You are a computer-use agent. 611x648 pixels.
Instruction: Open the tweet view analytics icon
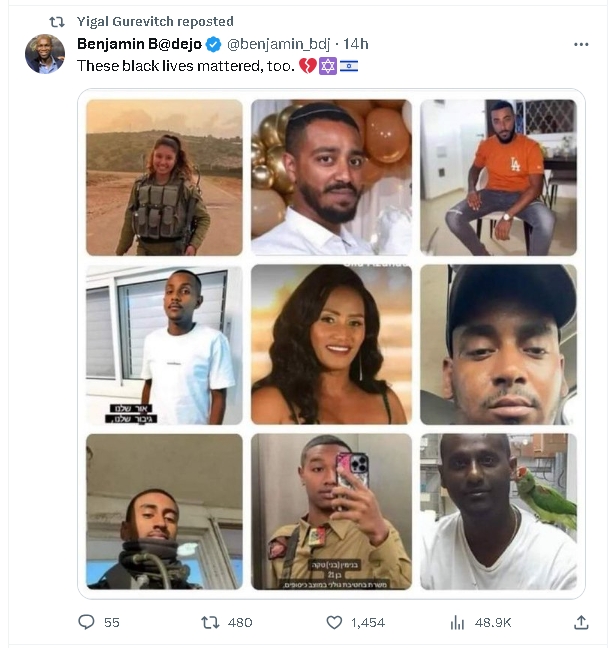point(458,622)
